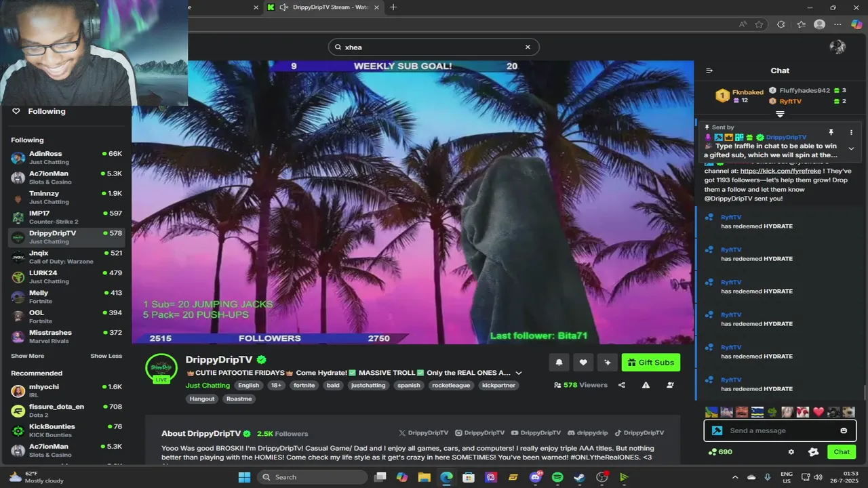Click the Gift Subs button
868x488 pixels.
point(650,363)
